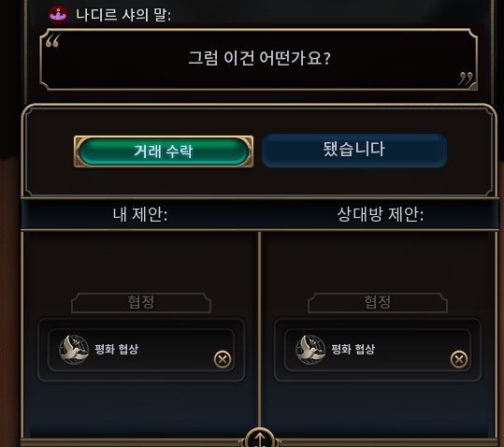Collapse the 협정 section in opponent's offer
The height and width of the screenshot is (447, 504).
pyautogui.click(x=378, y=302)
